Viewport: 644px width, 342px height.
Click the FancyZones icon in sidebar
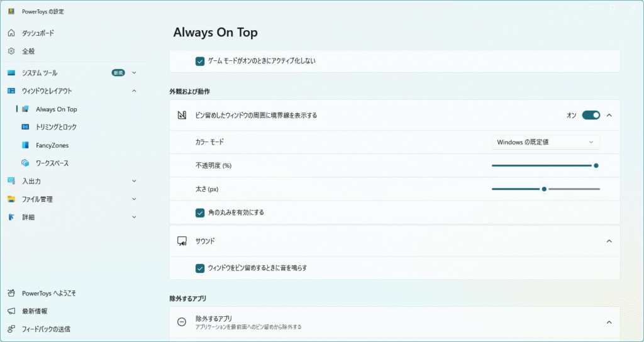click(25, 145)
